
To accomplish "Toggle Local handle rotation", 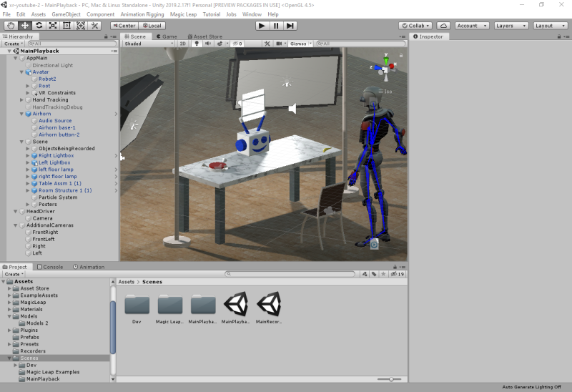I will pyautogui.click(x=152, y=26).
